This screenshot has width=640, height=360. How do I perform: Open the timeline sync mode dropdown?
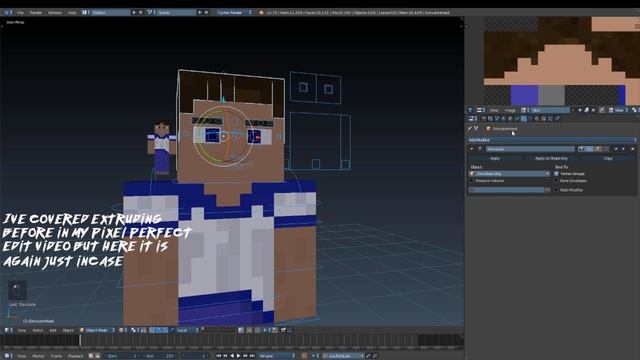pyautogui.click(x=276, y=356)
